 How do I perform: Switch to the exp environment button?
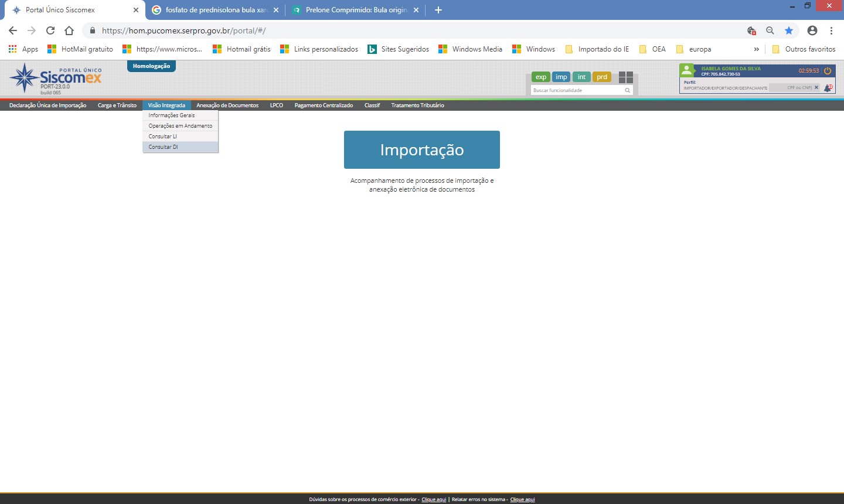541,77
